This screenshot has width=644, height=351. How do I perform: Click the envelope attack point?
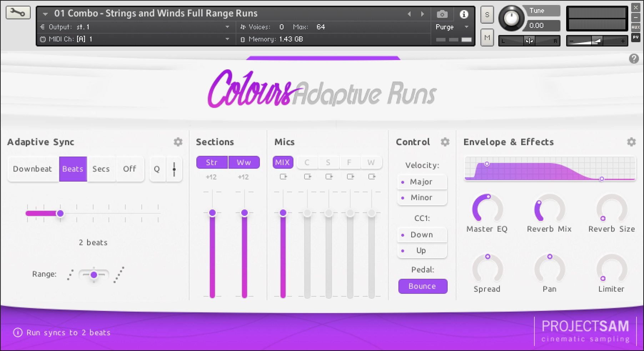click(x=487, y=164)
